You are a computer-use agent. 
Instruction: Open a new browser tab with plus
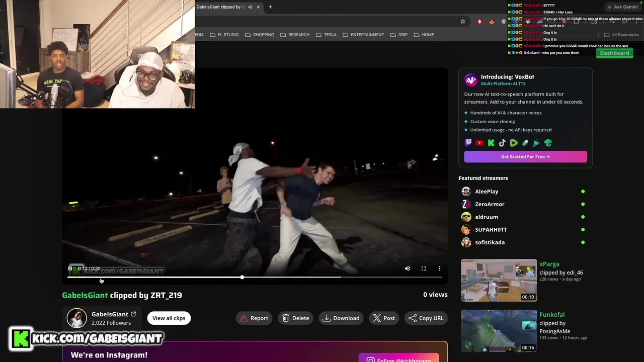(x=270, y=7)
